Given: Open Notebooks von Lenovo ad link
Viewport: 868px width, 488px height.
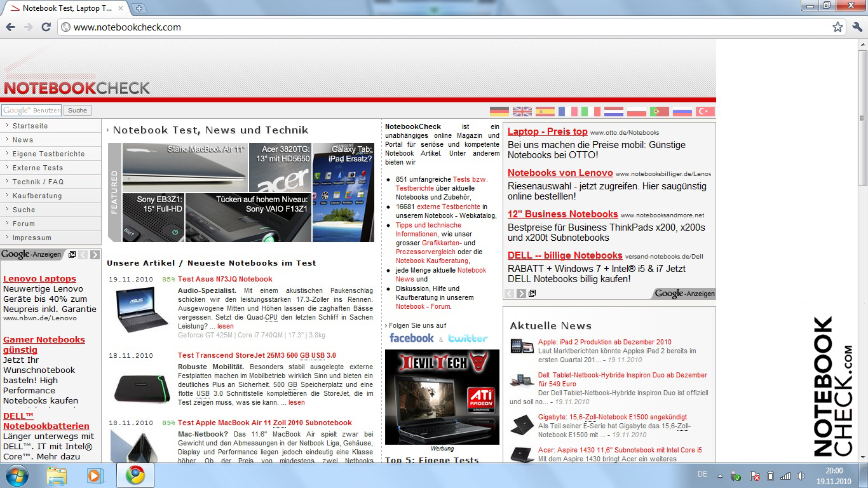Looking at the screenshot, I should click(x=560, y=173).
